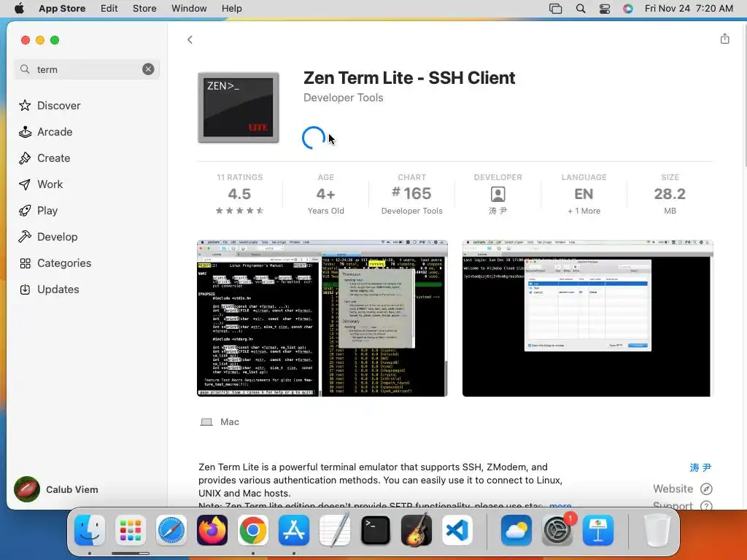Launch GarageBand from the Dock
The height and width of the screenshot is (560, 747).
[417, 530]
